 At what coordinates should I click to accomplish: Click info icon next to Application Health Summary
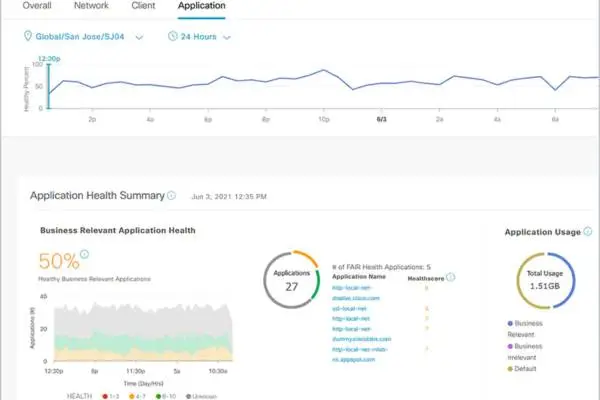pos(171,196)
